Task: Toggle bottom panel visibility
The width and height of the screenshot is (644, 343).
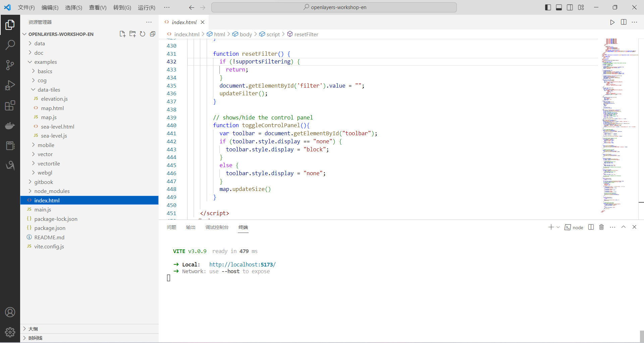Action: pos(559,7)
